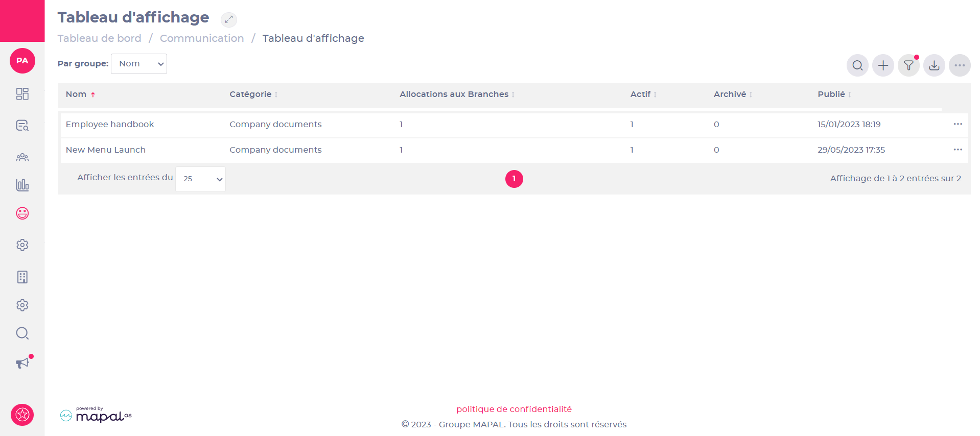Go to Tableau de bord breadcrumb
The image size is (980, 436).
(x=100, y=38)
